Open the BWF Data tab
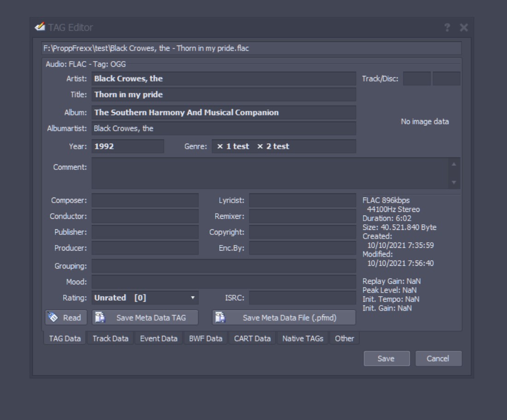This screenshot has height=420, width=507. [x=206, y=338]
